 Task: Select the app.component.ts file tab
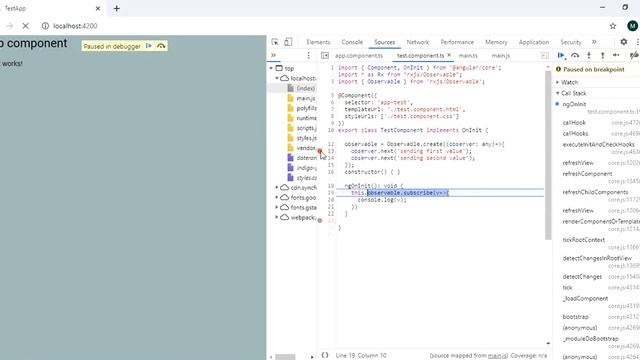(359, 56)
